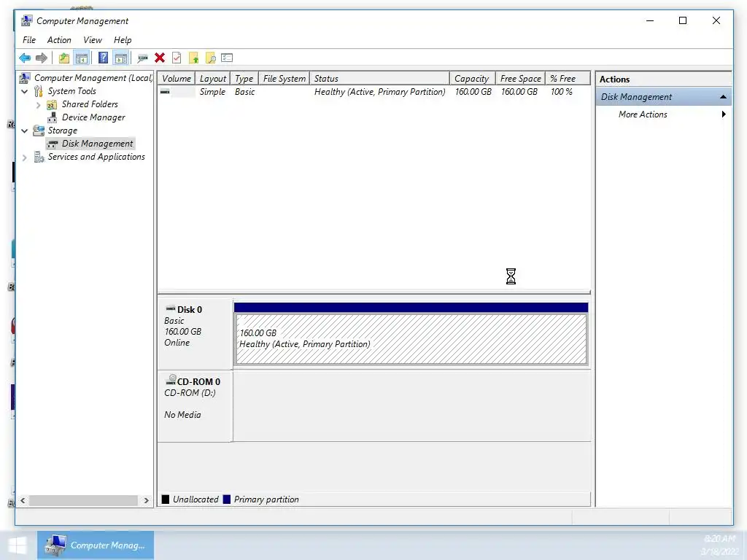This screenshot has width=747, height=560.
Task: Click the connect drive toolbar icon
Action: pyautogui.click(x=142, y=58)
